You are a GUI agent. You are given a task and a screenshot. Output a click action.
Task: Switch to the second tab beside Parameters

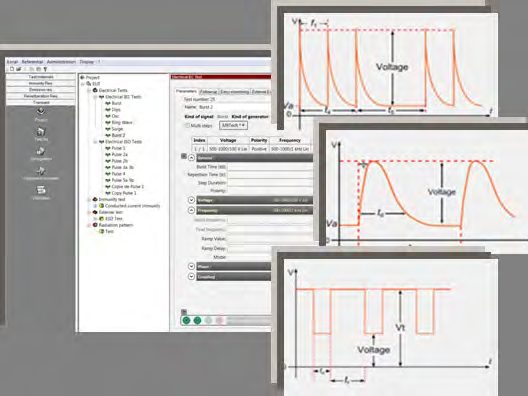pos(208,92)
